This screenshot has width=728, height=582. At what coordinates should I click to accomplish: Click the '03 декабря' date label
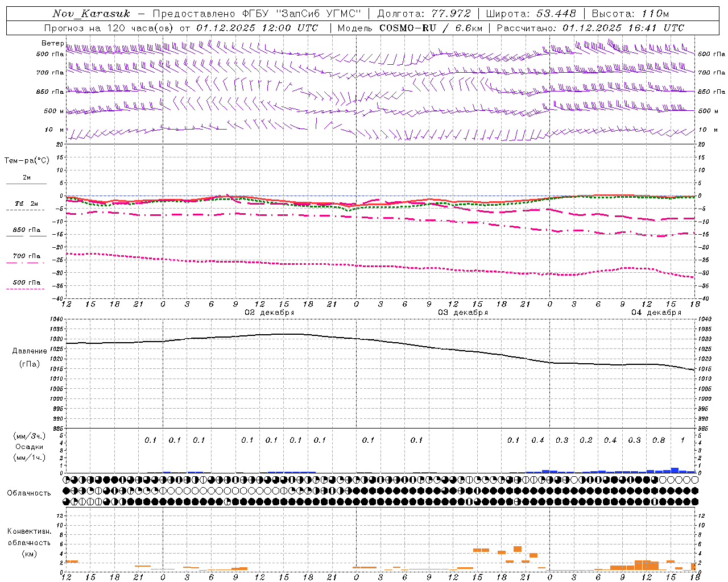[x=463, y=313]
